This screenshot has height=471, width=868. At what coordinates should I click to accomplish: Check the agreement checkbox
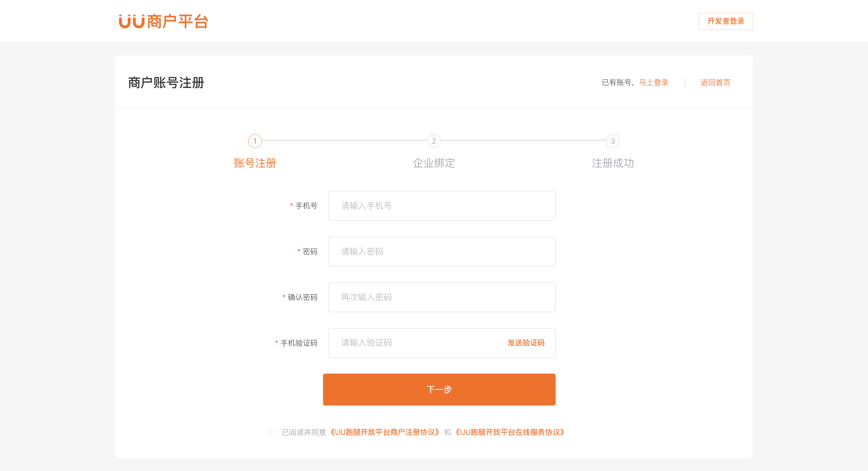pyautogui.click(x=273, y=432)
